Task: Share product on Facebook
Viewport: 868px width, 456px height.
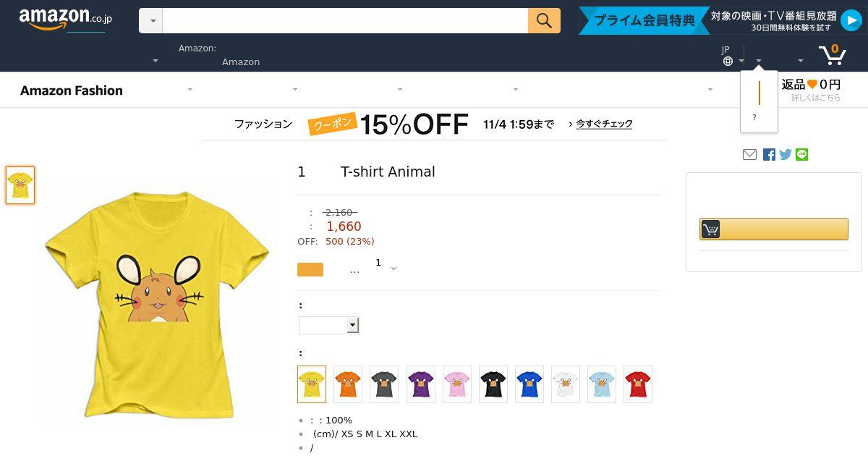Action: (769, 155)
